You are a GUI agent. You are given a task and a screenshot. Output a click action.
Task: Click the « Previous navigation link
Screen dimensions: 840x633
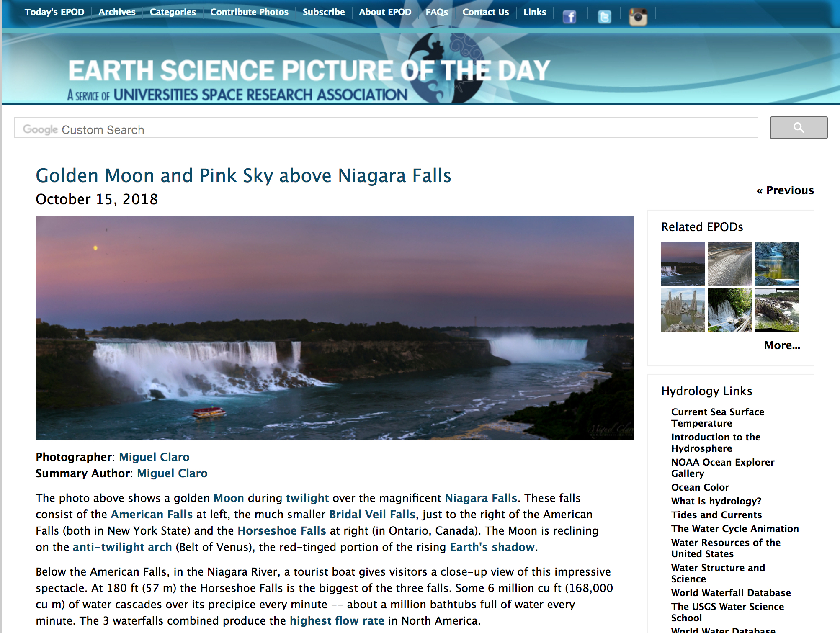pos(785,190)
